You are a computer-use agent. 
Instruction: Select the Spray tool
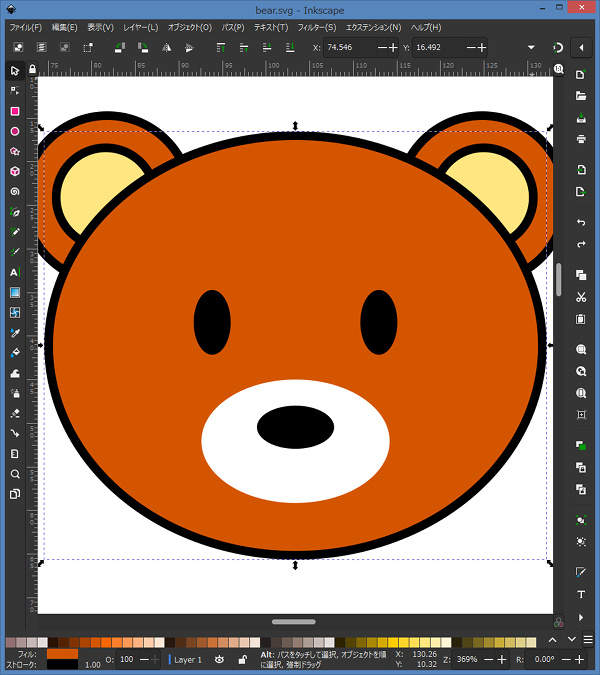point(15,393)
